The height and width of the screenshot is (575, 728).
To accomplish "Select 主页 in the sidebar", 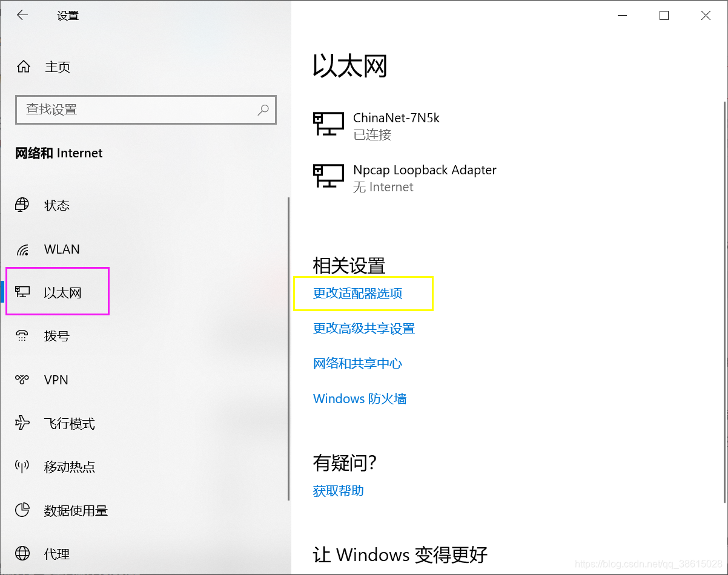I will pyautogui.click(x=56, y=67).
